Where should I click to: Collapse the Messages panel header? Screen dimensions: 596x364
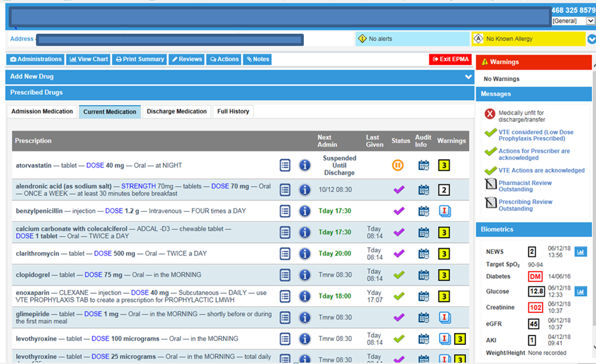point(534,94)
